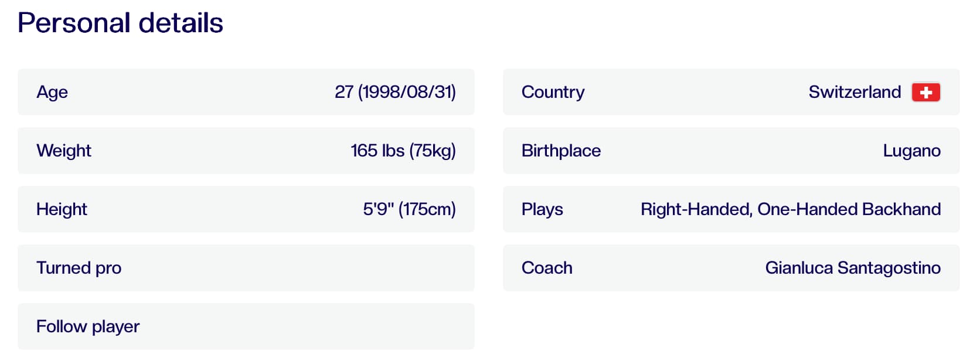The width and height of the screenshot is (980, 361).
Task: Click the Age label
Action: 52,92
